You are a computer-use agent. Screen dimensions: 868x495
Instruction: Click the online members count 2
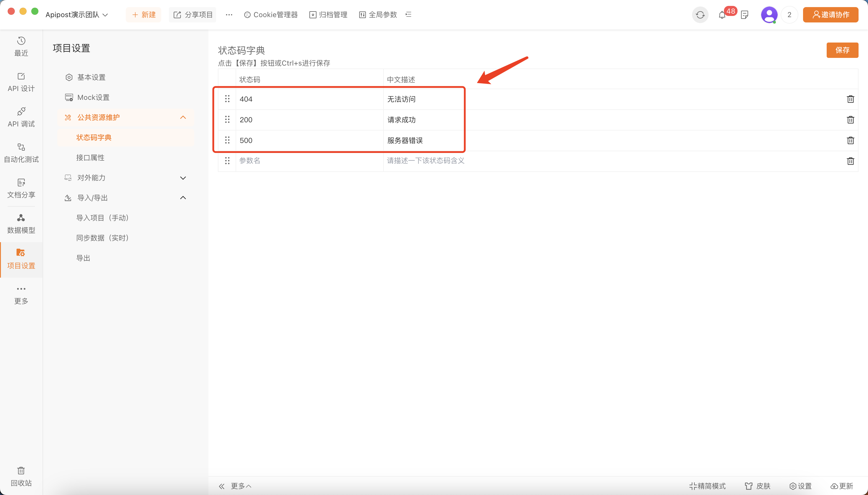[789, 14]
